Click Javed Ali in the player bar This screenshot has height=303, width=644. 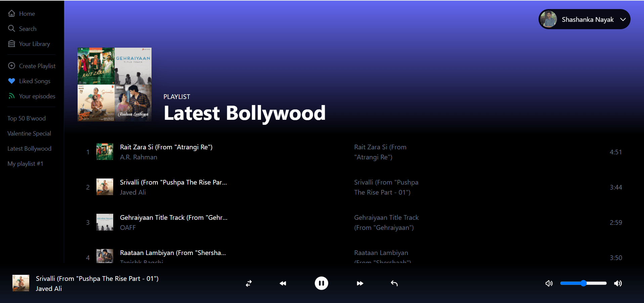(x=49, y=289)
